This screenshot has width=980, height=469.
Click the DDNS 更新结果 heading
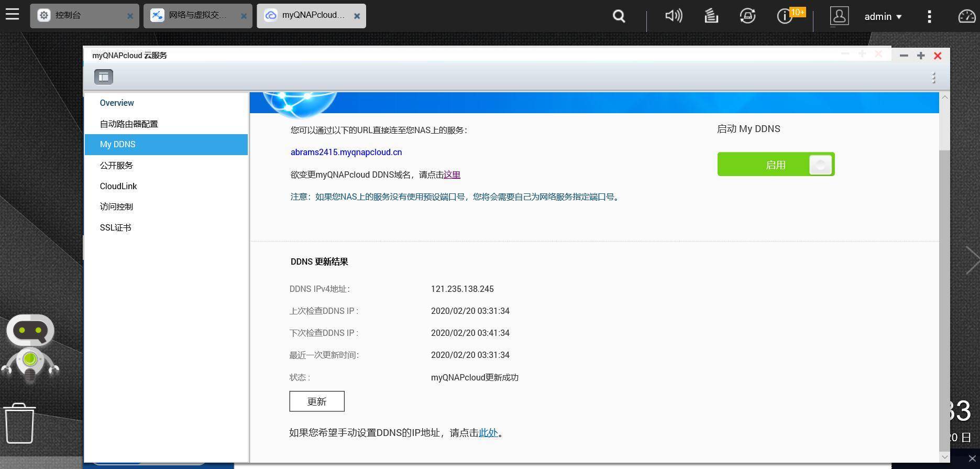pyautogui.click(x=319, y=261)
